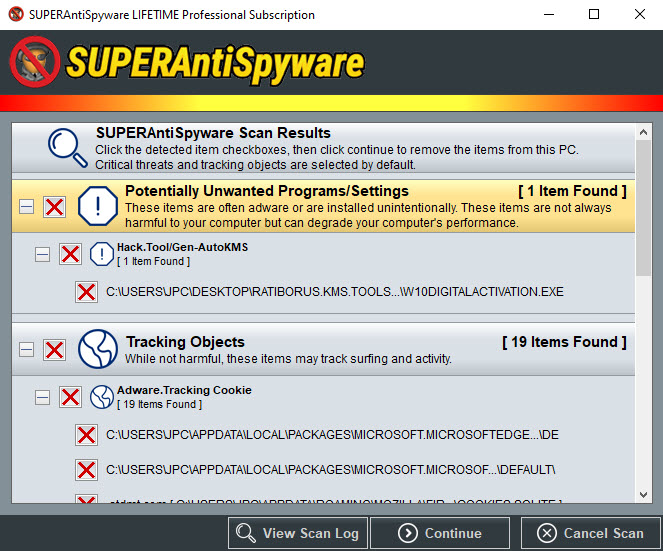Collapse the Adware.Tracking Cookie group

42,397
